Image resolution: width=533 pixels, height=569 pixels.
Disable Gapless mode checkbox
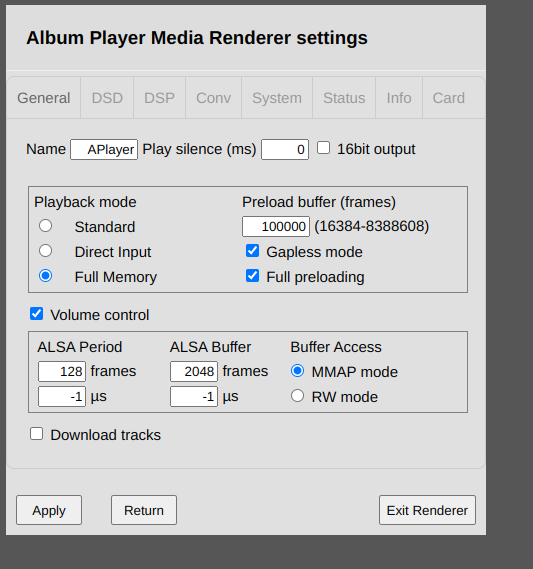click(x=252, y=251)
